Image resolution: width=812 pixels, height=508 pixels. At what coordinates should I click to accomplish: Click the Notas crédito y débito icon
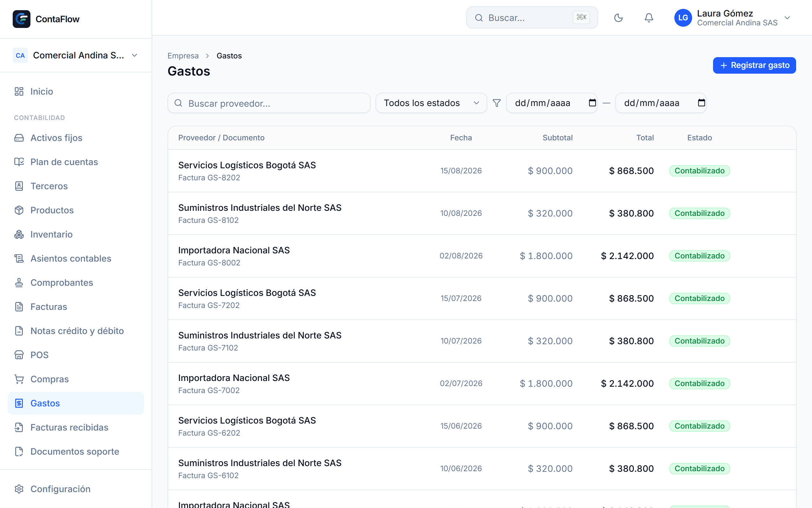click(x=19, y=331)
